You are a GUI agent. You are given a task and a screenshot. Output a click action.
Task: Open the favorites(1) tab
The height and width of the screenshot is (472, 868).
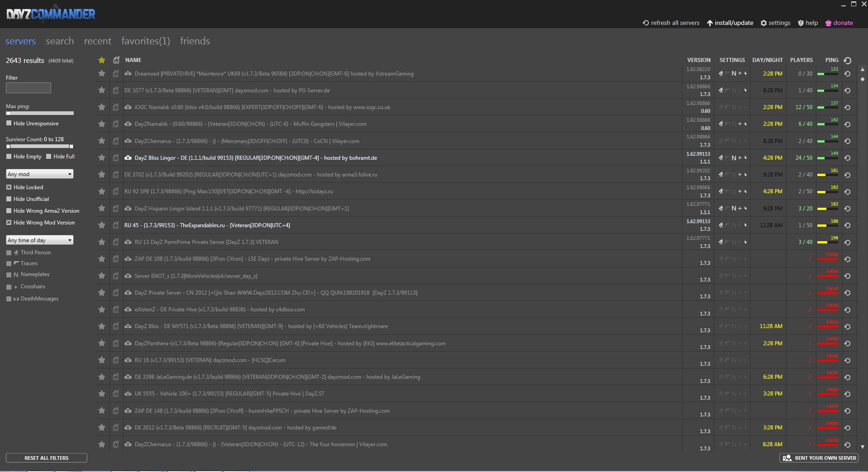[x=146, y=41]
